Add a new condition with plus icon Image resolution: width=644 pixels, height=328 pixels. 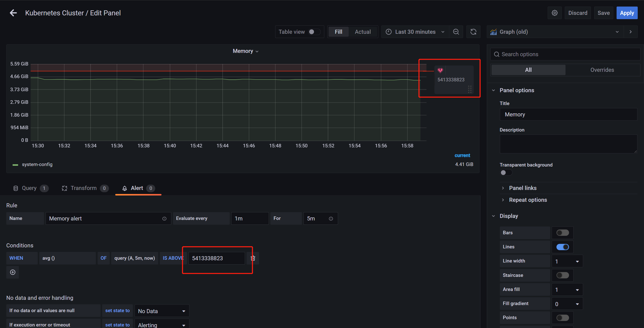coord(13,272)
